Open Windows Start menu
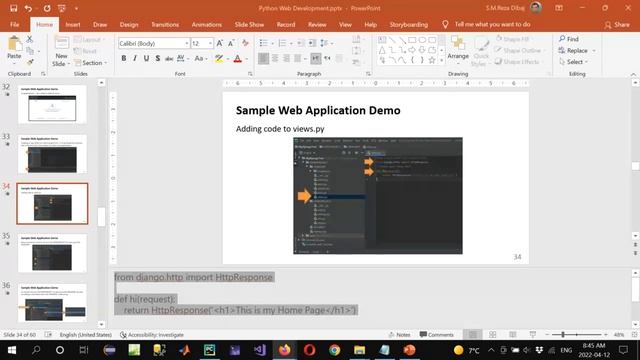This screenshot has width=640, height=360. click(11, 350)
